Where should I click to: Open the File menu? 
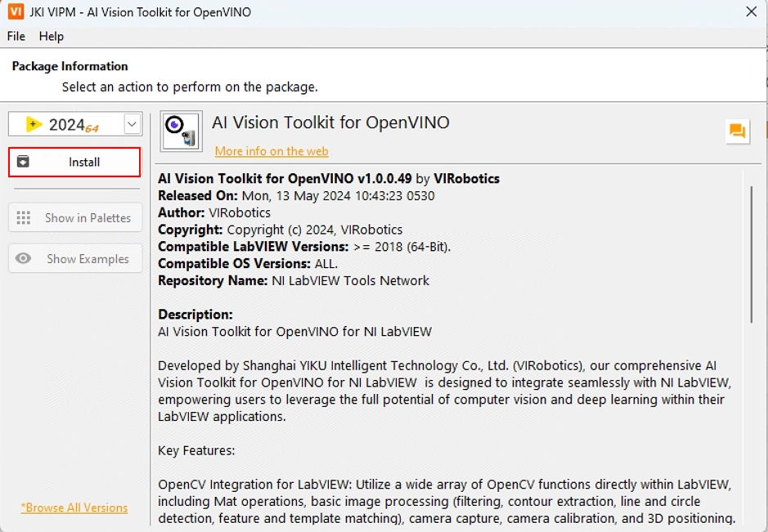pos(16,36)
